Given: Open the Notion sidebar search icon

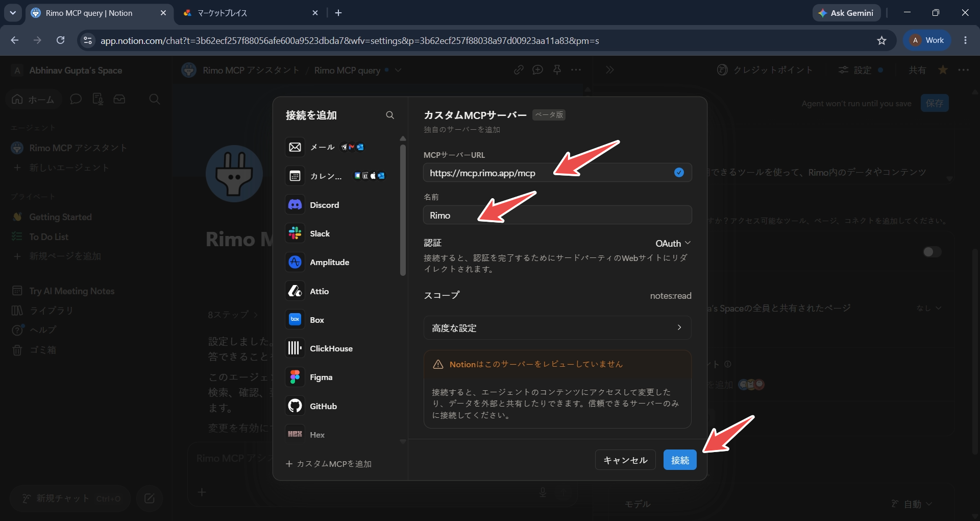Looking at the screenshot, I should click(x=155, y=99).
